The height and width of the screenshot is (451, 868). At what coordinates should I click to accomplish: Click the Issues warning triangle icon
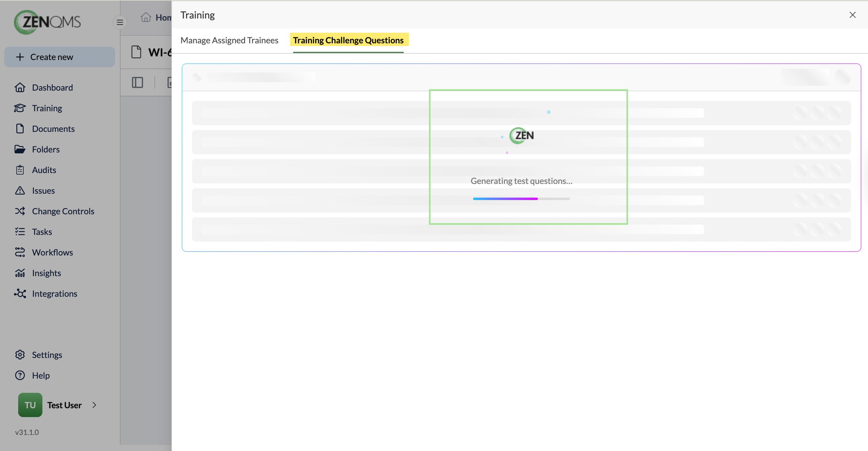click(20, 190)
